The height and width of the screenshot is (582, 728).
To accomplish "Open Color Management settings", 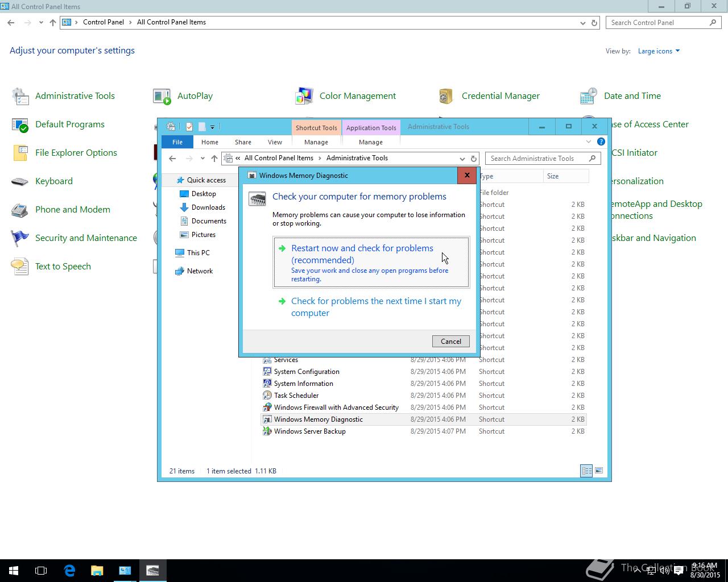I will [346, 96].
